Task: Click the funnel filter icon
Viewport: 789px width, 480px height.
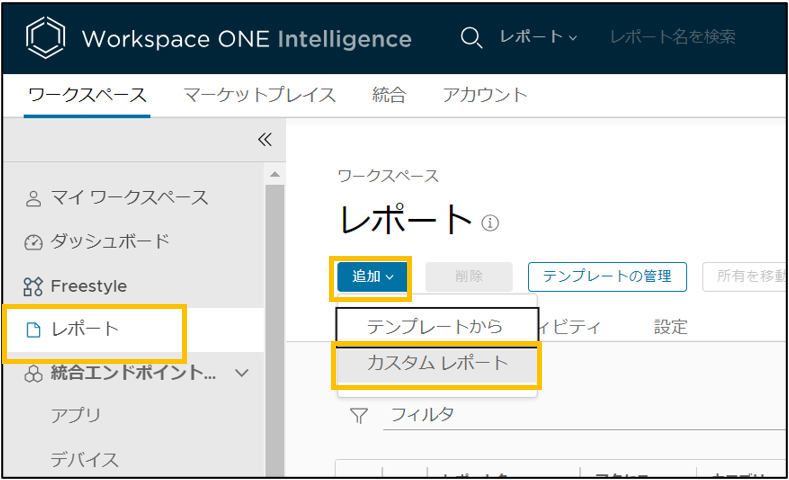Action: point(359,416)
